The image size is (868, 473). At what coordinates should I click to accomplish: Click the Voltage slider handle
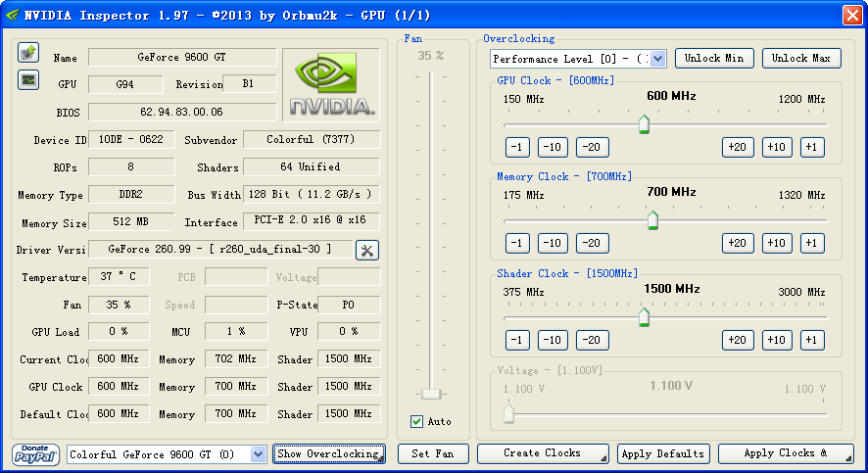tap(508, 413)
